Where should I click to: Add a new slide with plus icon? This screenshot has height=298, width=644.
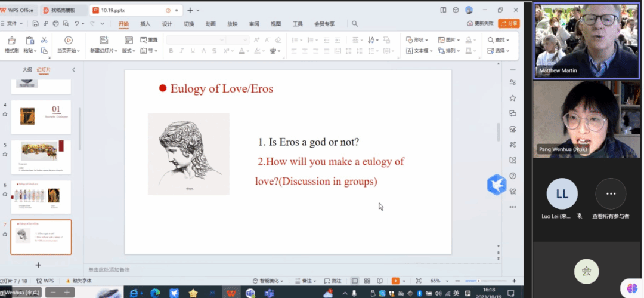38,265
